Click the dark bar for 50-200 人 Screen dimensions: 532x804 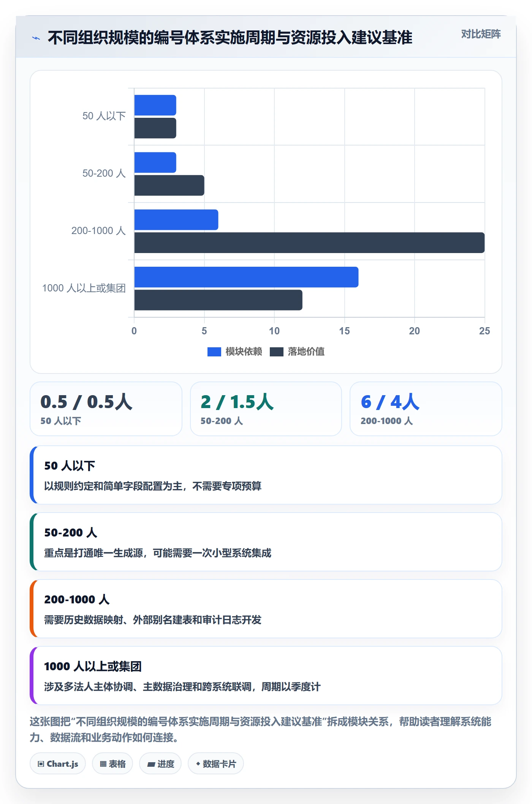pyautogui.click(x=169, y=185)
